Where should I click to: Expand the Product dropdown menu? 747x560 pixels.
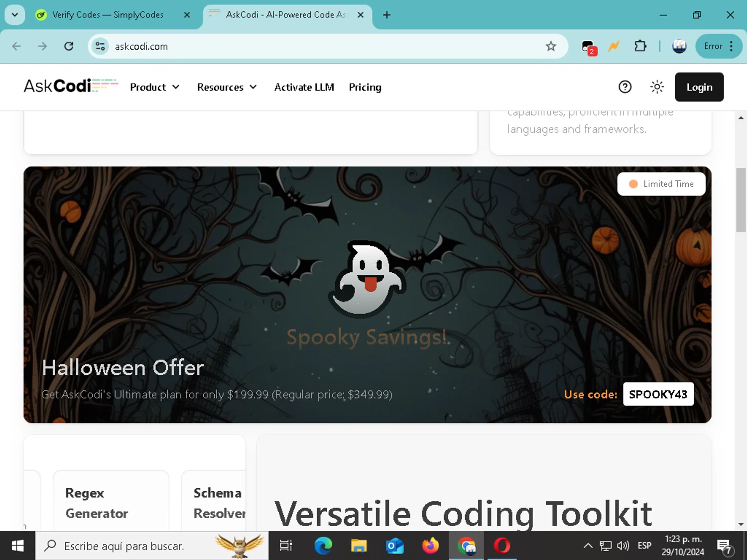pyautogui.click(x=154, y=87)
